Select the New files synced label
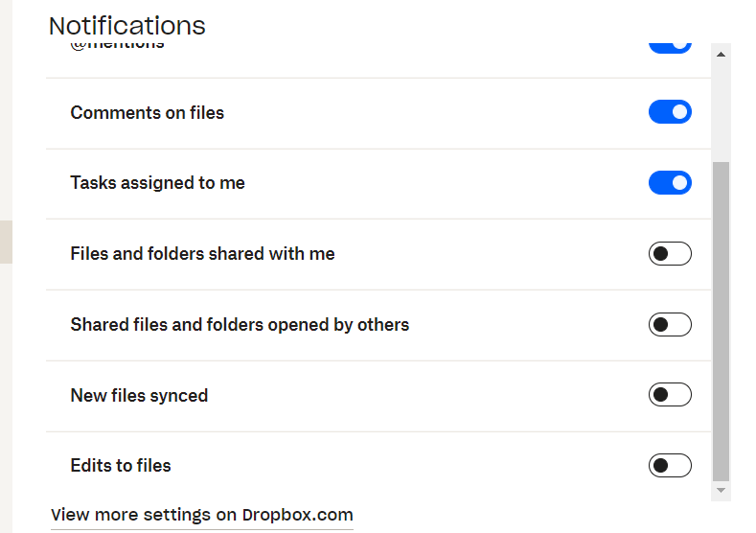The width and height of the screenshot is (756, 533). [139, 395]
